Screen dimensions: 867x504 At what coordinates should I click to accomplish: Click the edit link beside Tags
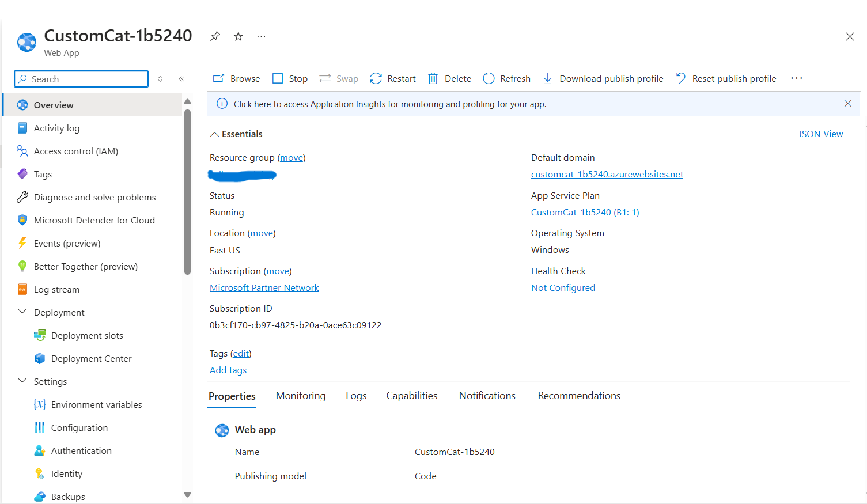click(x=241, y=354)
